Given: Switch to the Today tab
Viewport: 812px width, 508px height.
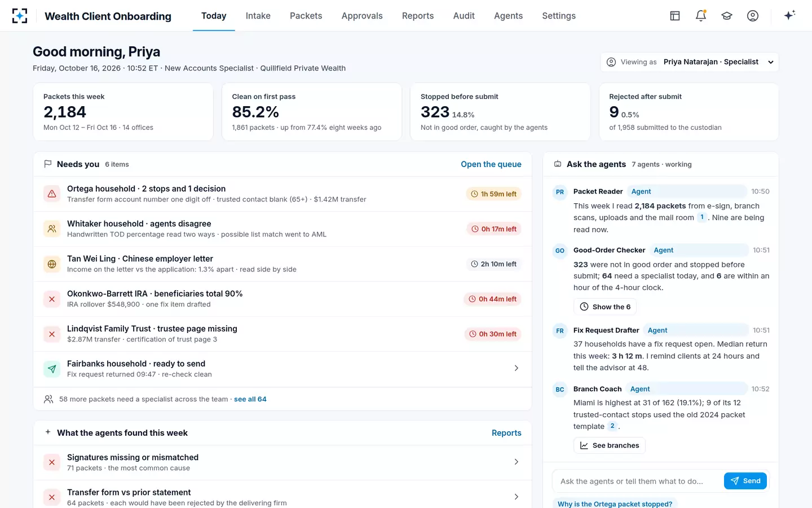Looking at the screenshot, I should (214, 16).
